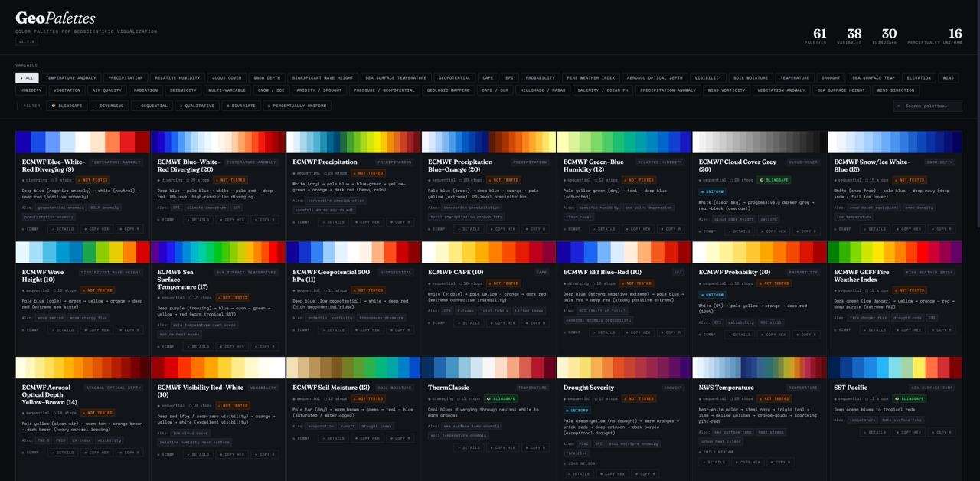
Task: Expand Details for ECMWF Blue-White-Red Diverging (9)
Action: tap(64, 229)
